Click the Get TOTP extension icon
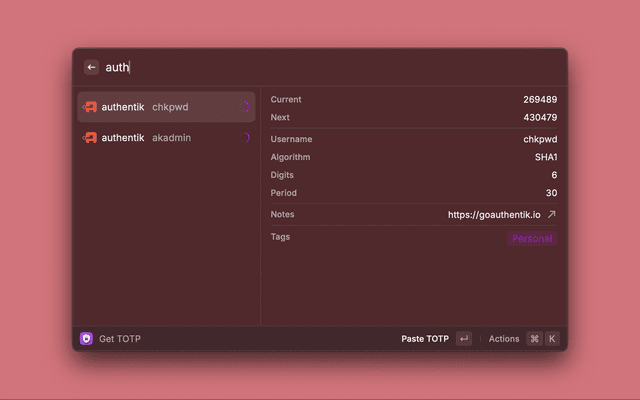 pos(87,339)
